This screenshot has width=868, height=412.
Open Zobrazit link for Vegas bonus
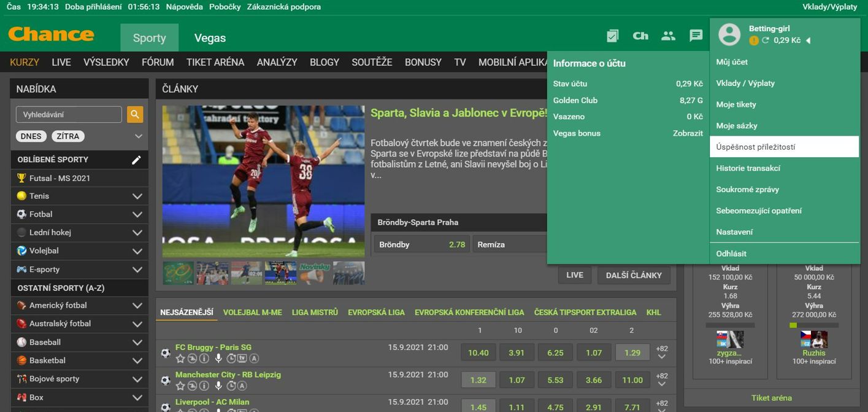688,133
